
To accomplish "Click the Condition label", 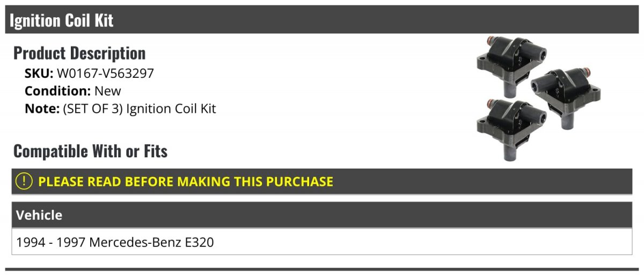I will 57,91.
